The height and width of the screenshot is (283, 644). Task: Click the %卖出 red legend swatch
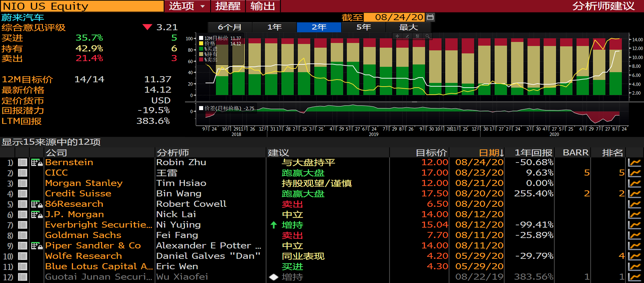(201, 59)
